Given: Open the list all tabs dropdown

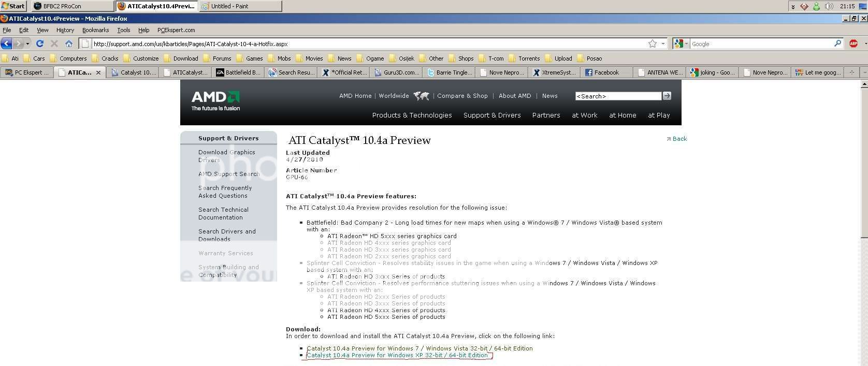Looking at the screenshot, I should 864,72.
